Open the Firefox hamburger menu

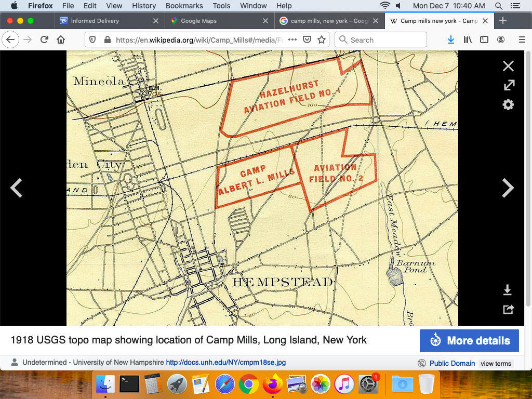coord(522,39)
